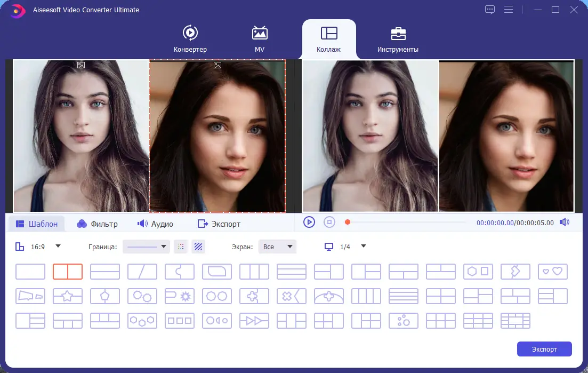The width and height of the screenshot is (588, 373).
Task: Open the Экспорт settings tab
Action: (219, 224)
